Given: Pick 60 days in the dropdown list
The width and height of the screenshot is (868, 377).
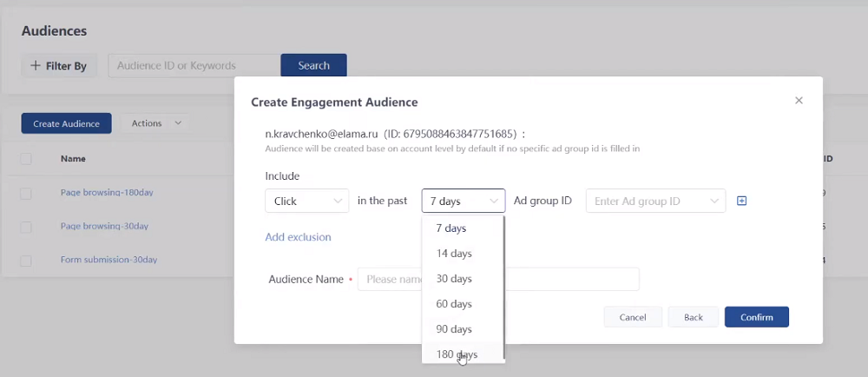Looking at the screenshot, I should click(x=454, y=304).
